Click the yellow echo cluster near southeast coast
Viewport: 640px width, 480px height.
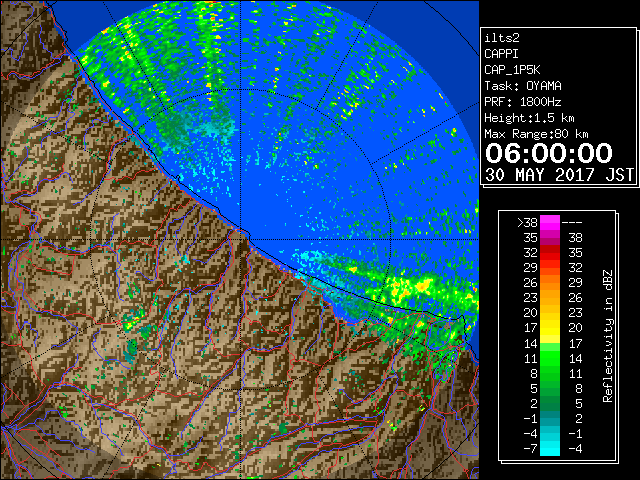412,287
